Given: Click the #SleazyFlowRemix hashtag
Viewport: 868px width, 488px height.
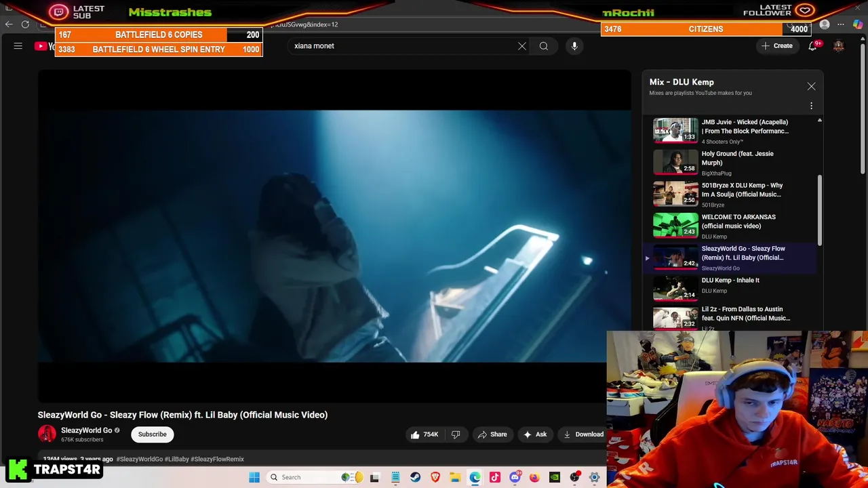Looking at the screenshot, I should [217, 459].
